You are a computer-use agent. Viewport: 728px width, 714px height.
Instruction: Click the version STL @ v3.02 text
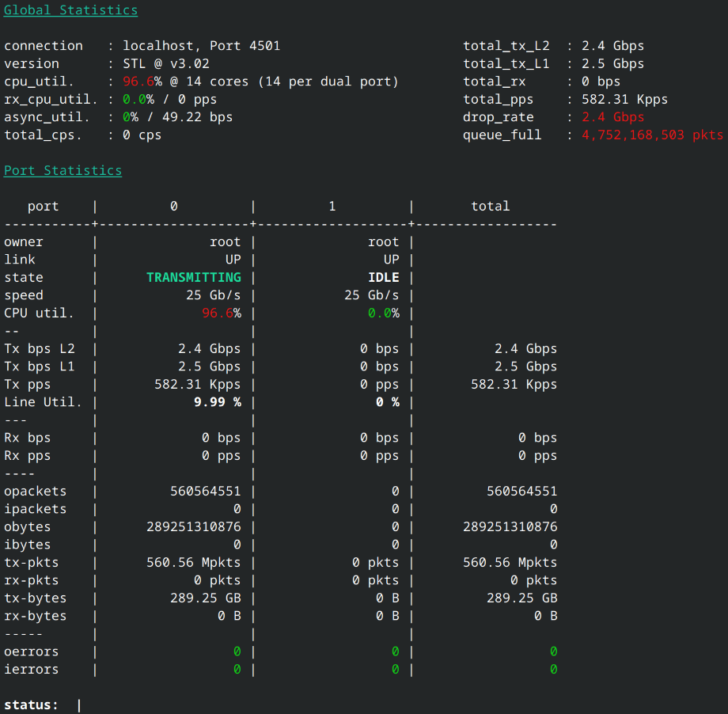pos(165,63)
